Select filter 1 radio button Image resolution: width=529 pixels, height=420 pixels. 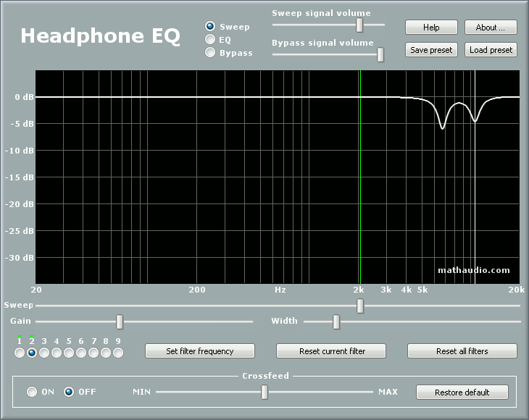coord(20,353)
